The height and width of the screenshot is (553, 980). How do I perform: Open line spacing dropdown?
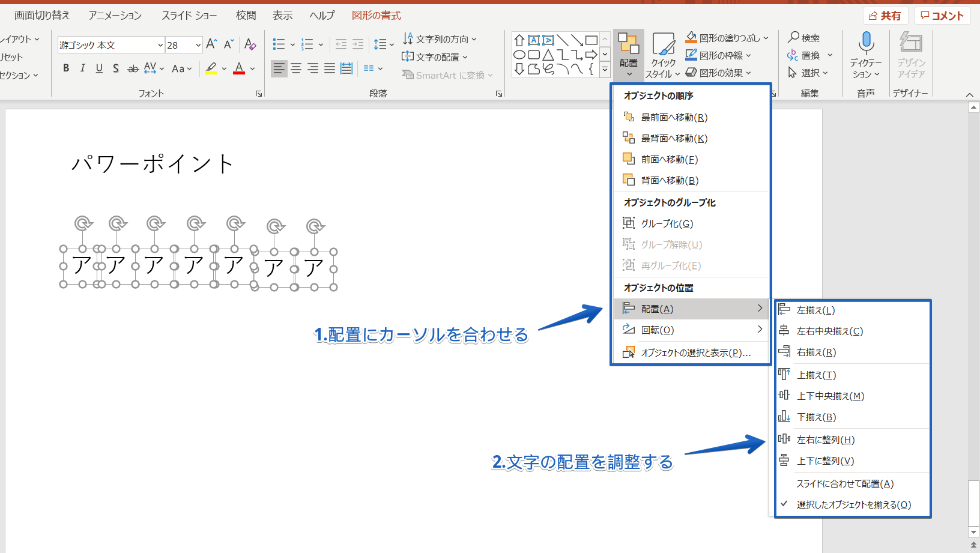click(x=383, y=44)
